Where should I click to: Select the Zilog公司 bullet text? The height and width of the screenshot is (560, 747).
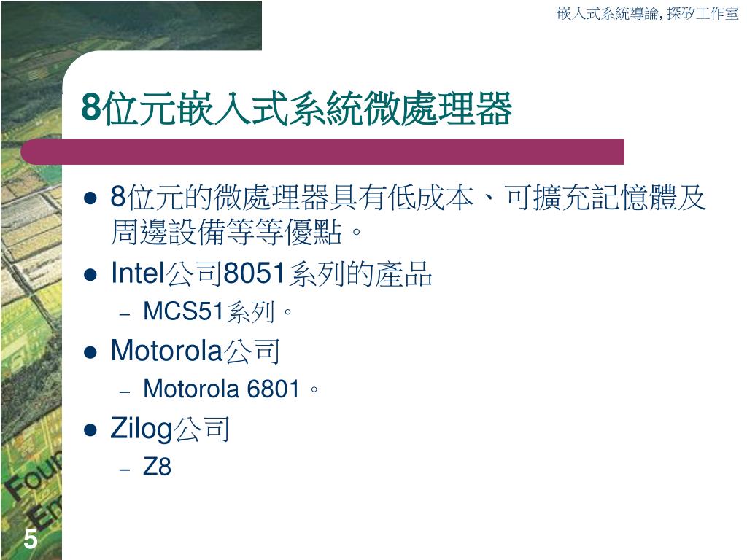click(170, 429)
